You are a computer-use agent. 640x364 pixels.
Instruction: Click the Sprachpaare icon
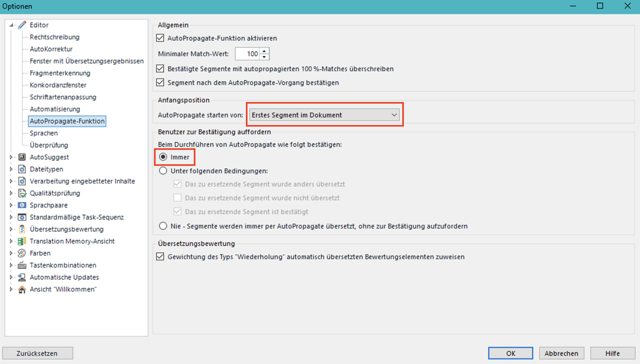(22, 205)
